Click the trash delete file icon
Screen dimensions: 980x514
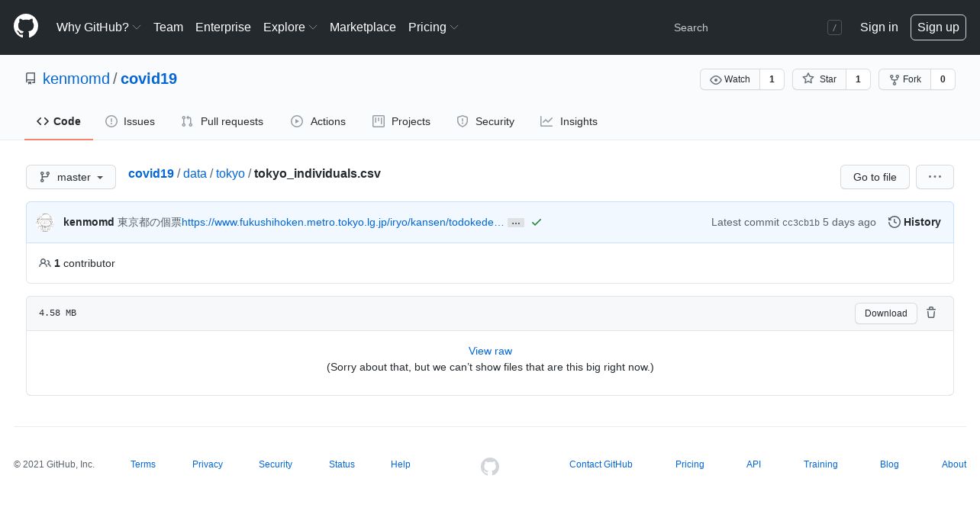click(931, 313)
